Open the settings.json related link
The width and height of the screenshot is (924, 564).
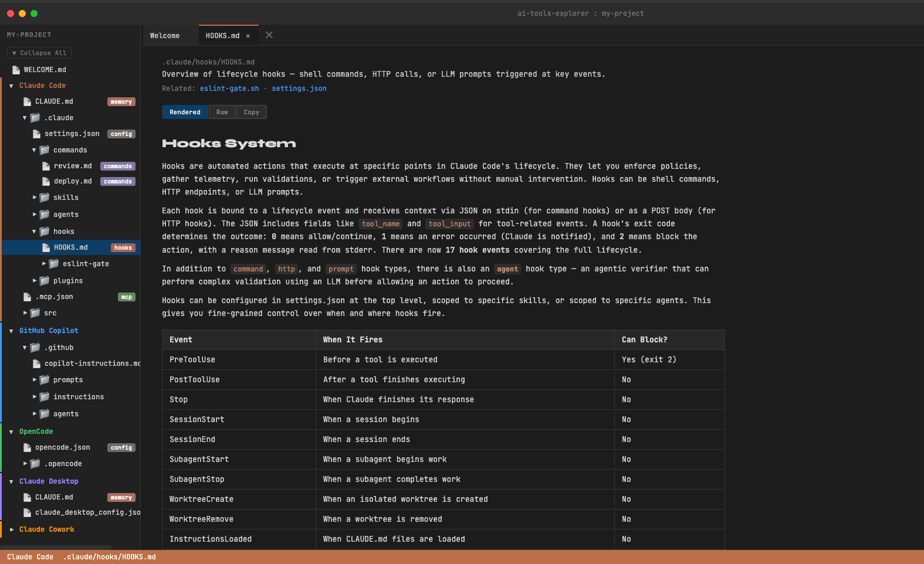299,89
